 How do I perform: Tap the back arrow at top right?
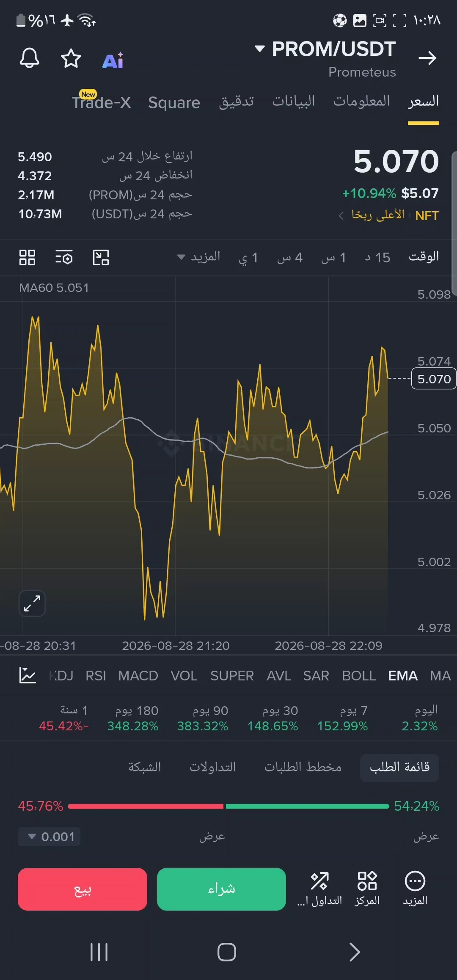(x=427, y=58)
